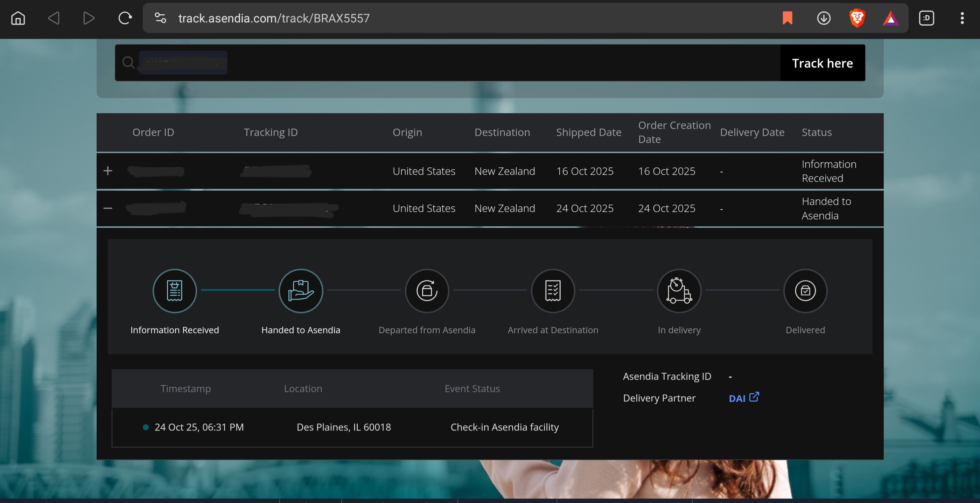Viewport: 980px width, 503px height.
Task: Click the Arrived at Destination step icon
Action: (553, 291)
